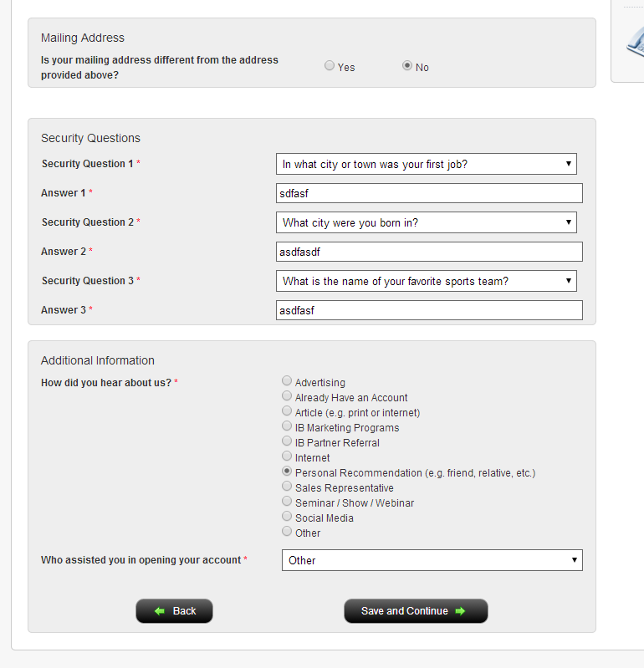The width and height of the screenshot is (644, 668).
Task: Click the Answer 1 text field
Action: pyautogui.click(x=429, y=193)
